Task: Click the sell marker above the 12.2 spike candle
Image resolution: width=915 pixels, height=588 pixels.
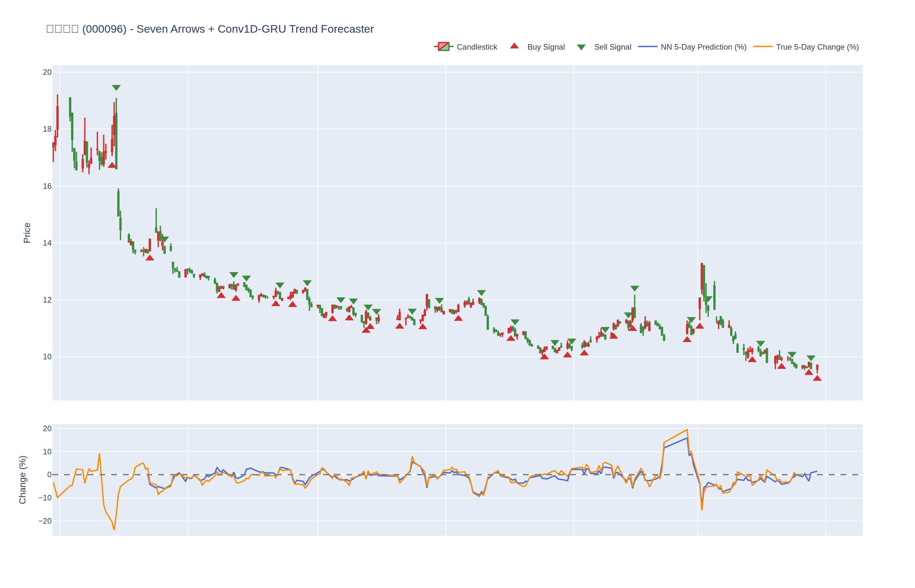Action: coord(634,288)
